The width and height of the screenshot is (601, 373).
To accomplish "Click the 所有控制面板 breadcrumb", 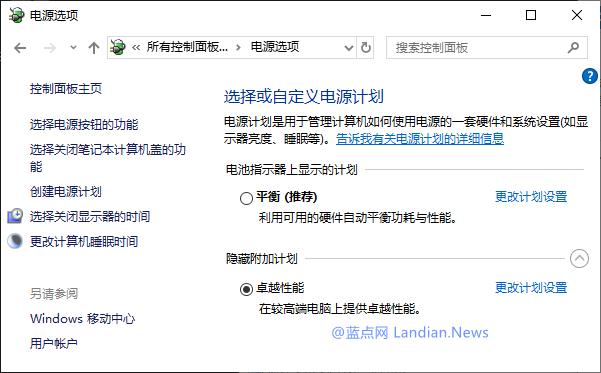I will (187, 47).
